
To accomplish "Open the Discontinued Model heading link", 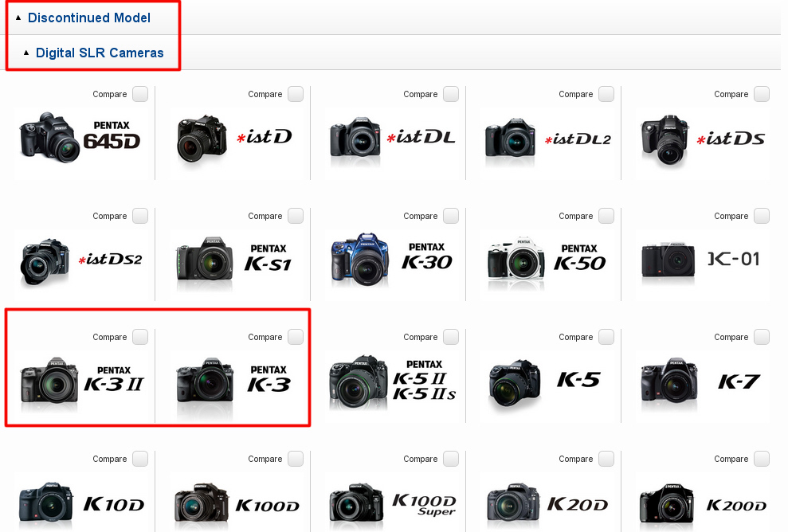I will coord(89,18).
